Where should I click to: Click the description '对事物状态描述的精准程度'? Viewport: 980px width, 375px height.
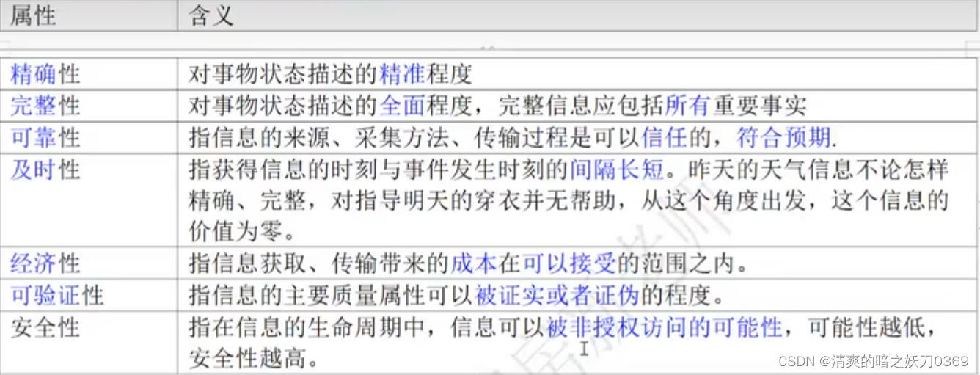tap(329, 74)
